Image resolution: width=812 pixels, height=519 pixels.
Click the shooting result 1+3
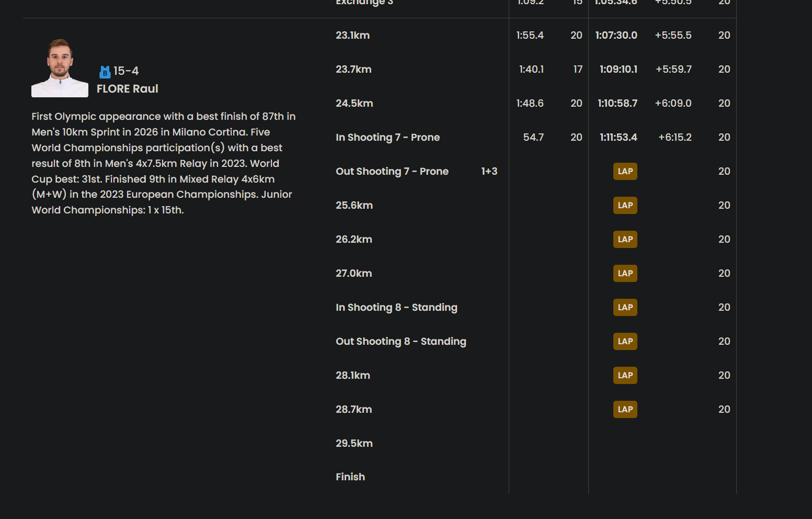pyautogui.click(x=489, y=172)
